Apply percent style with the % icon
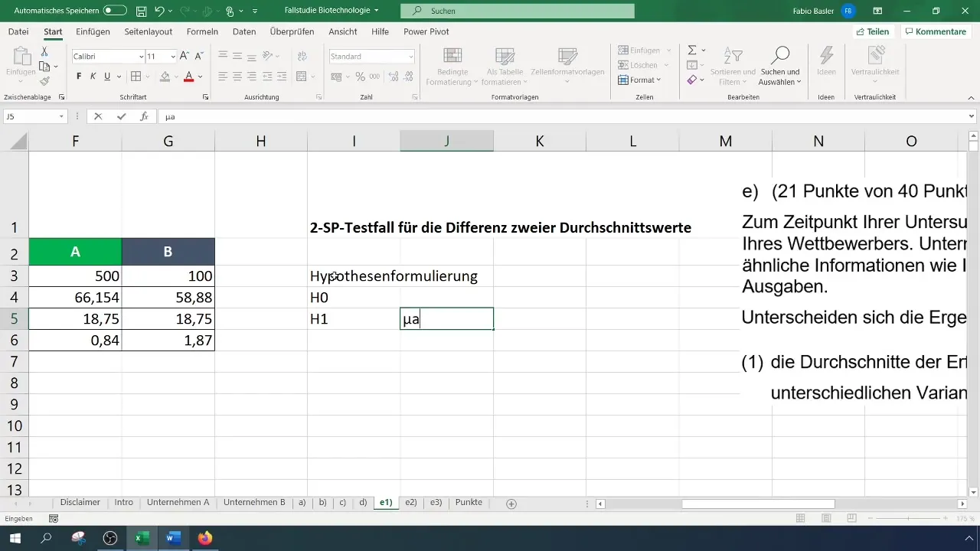Image resolution: width=980 pixels, height=551 pixels. click(x=359, y=77)
